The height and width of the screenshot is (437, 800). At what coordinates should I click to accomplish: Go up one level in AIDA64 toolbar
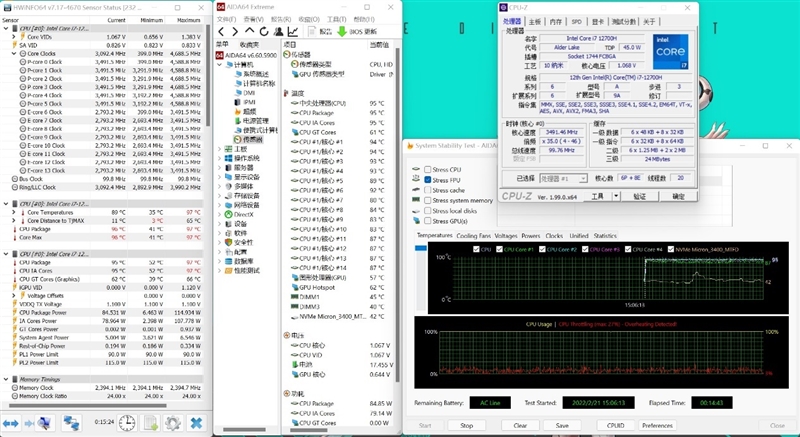tap(249, 32)
